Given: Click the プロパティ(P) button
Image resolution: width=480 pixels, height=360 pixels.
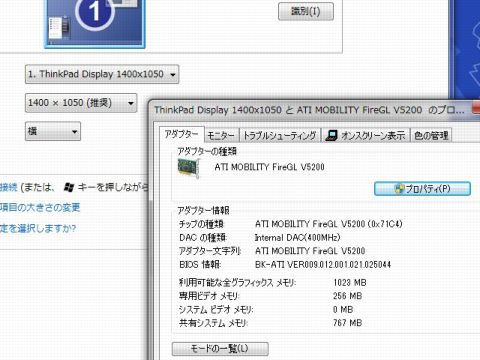Looking at the screenshot, I should click(422, 189).
